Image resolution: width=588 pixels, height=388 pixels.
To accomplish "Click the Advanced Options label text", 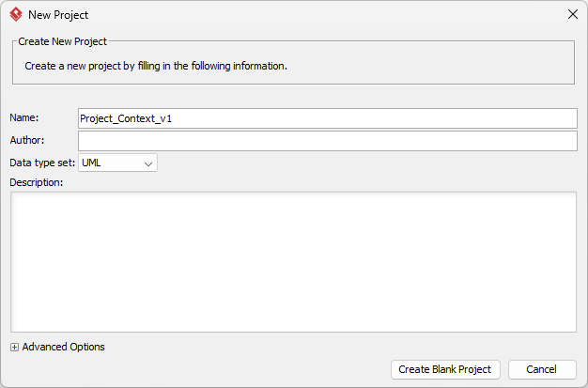I will [63, 348].
